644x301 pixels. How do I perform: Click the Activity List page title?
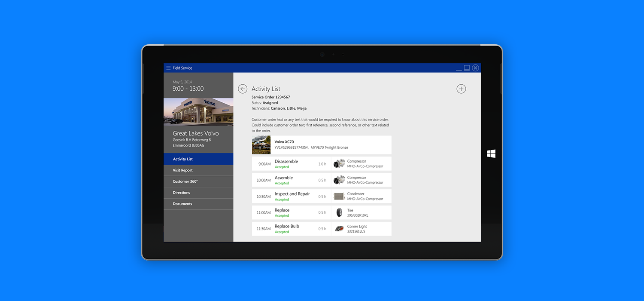[266, 89]
